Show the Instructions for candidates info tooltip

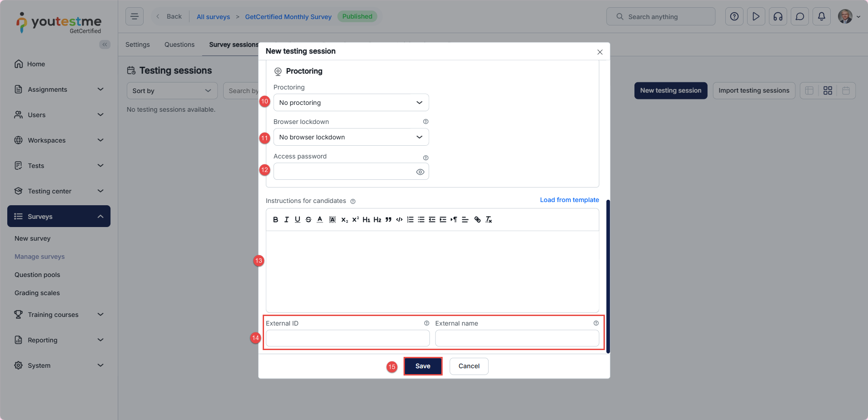coord(353,201)
